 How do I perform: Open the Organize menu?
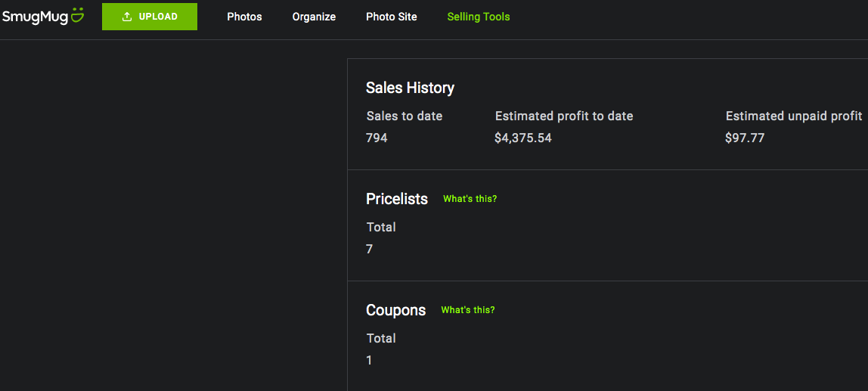tap(314, 17)
